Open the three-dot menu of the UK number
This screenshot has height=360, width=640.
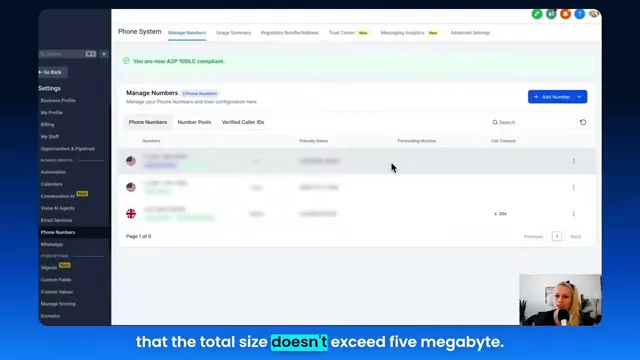[x=573, y=213]
